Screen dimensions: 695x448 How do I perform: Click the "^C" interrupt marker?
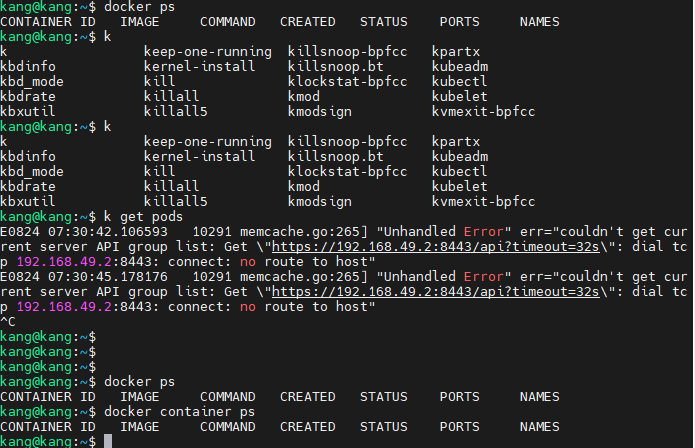click(x=8, y=322)
